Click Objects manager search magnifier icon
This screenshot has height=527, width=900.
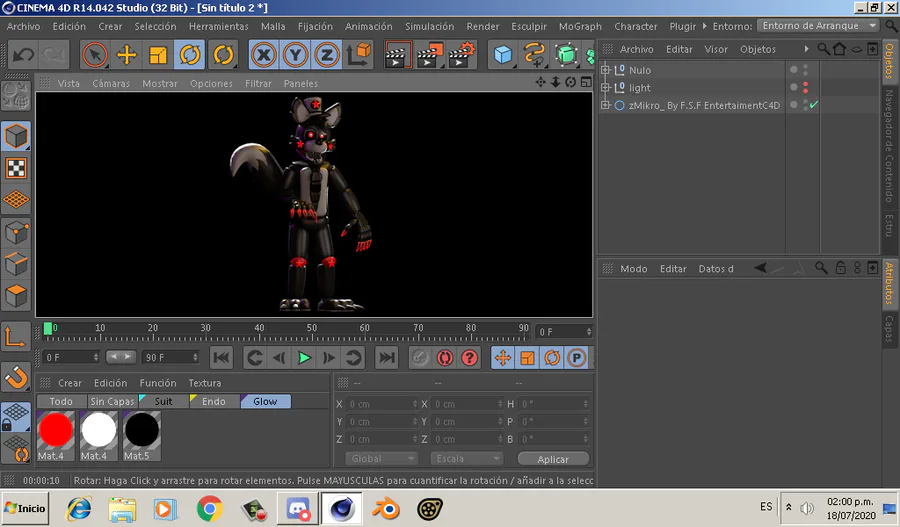[823, 49]
